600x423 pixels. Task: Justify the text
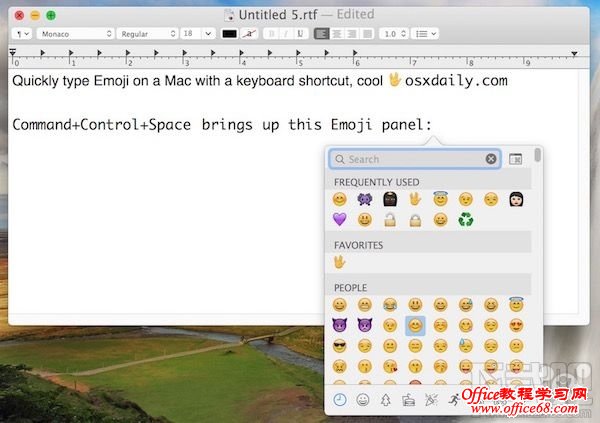point(367,34)
